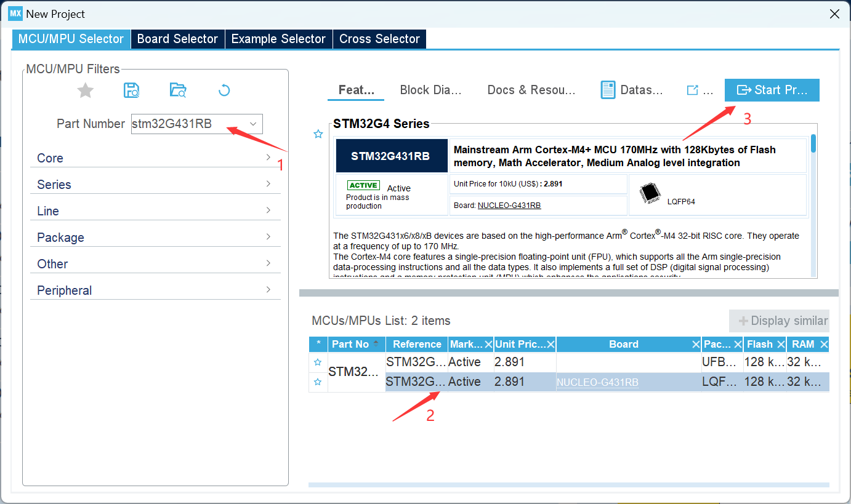Viewport: 851px width, 504px height.
Task: Click the LQFP64 chip package image
Action: 650,194
